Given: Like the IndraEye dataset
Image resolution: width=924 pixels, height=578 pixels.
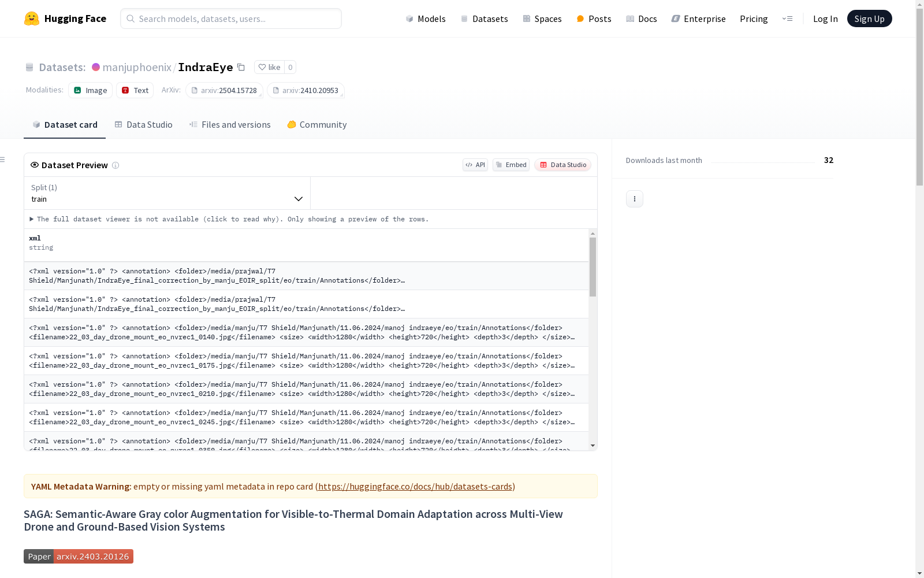Looking at the screenshot, I should pos(269,67).
